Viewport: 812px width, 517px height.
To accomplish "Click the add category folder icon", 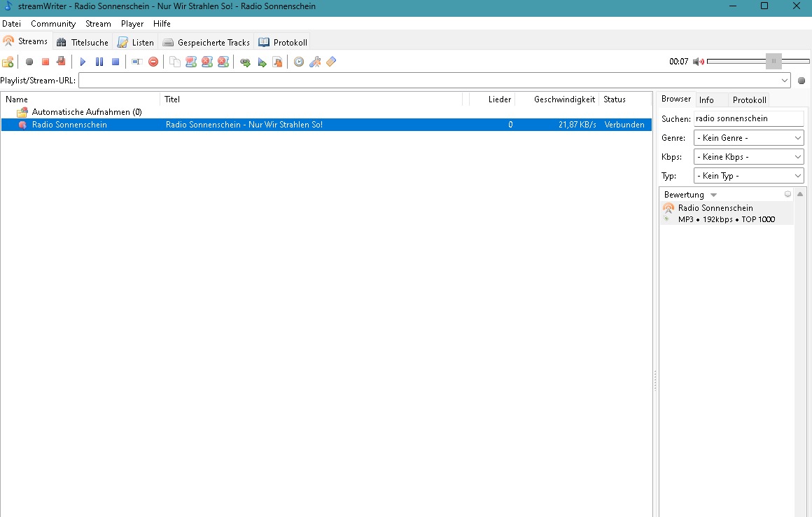I will pos(8,62).
